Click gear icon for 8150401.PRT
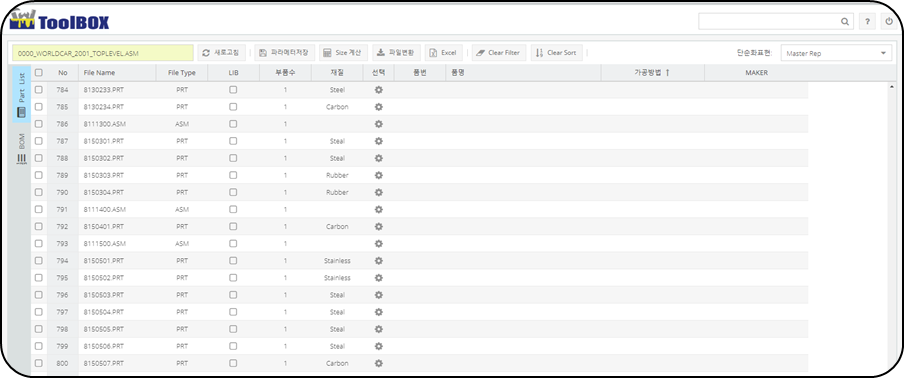904x378 pixels. pos(379,226)
